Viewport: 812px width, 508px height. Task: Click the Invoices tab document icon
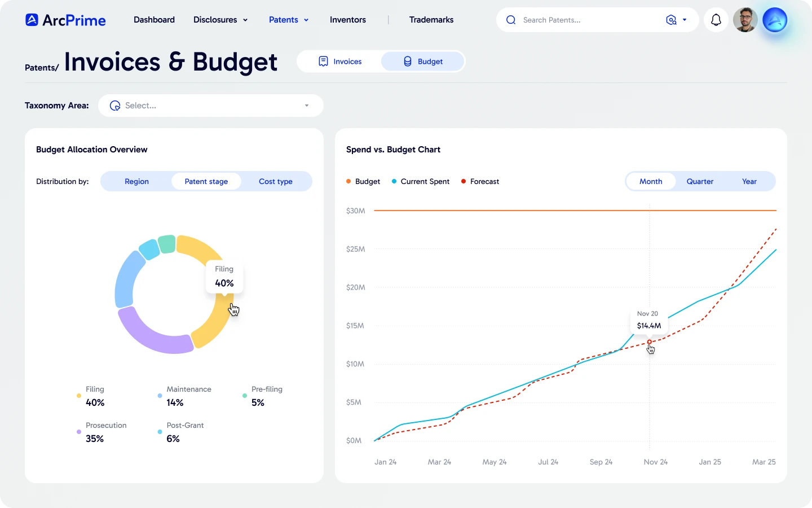click(323, 62)
